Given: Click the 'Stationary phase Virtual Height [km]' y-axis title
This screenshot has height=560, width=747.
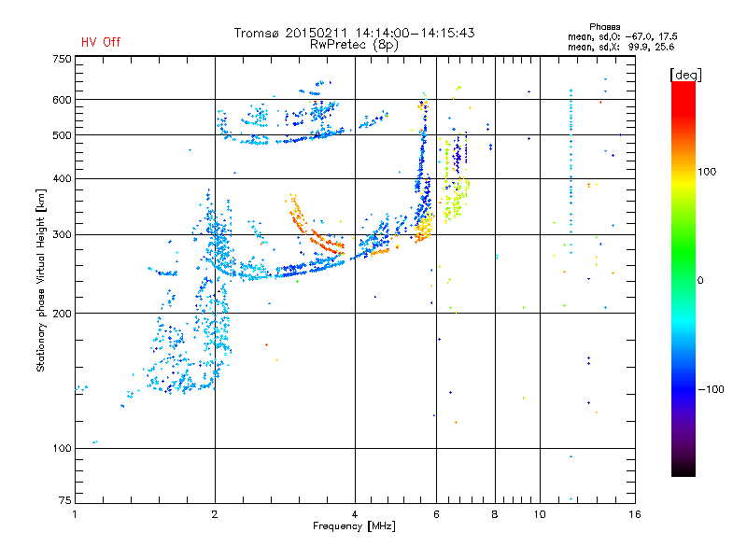Looking at the screenshot, I should (41, 280).
